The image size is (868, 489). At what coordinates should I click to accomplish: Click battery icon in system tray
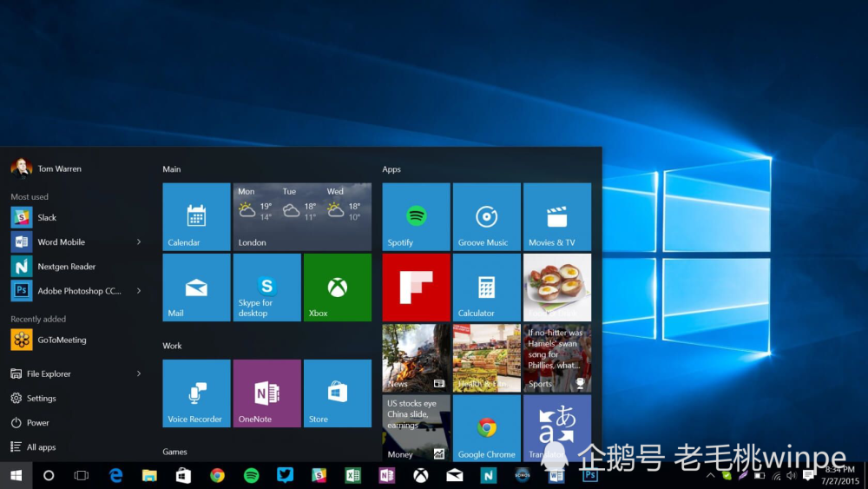tap(759, 475)
